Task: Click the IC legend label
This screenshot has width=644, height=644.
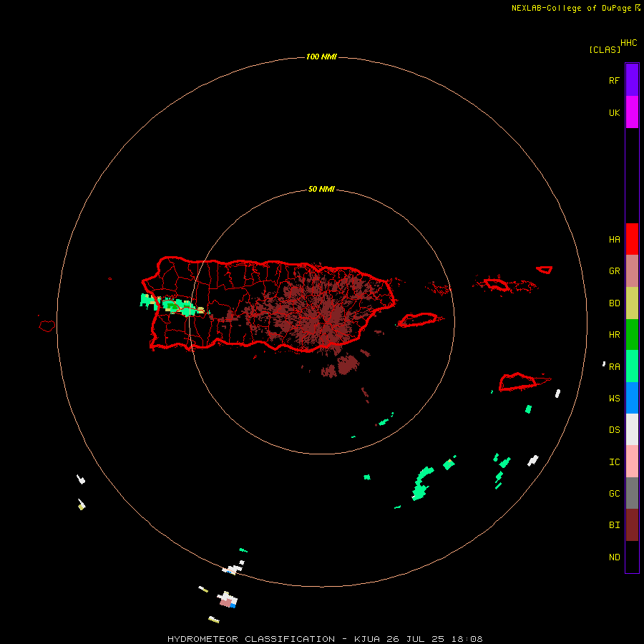Action: pyautogui.click(x=614, y=462)
